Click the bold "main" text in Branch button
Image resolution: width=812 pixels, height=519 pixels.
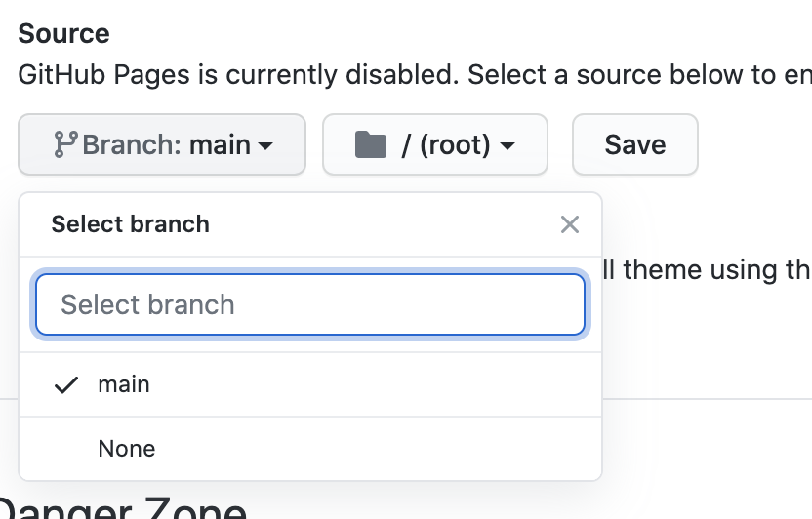[220, 145]
